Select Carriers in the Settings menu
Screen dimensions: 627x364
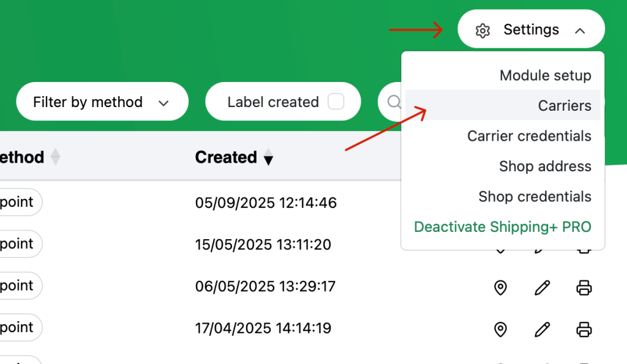tap(565, 105)
